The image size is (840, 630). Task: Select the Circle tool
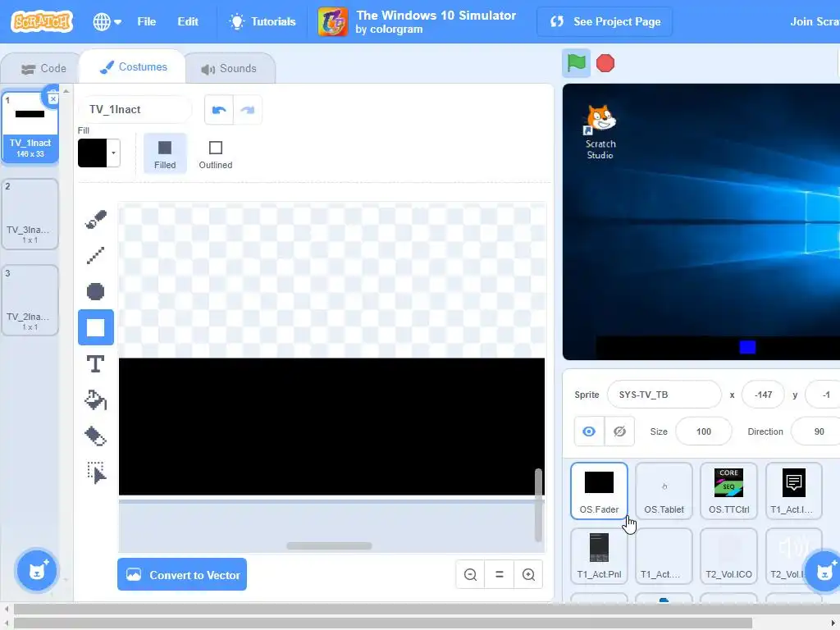point(96,291)
